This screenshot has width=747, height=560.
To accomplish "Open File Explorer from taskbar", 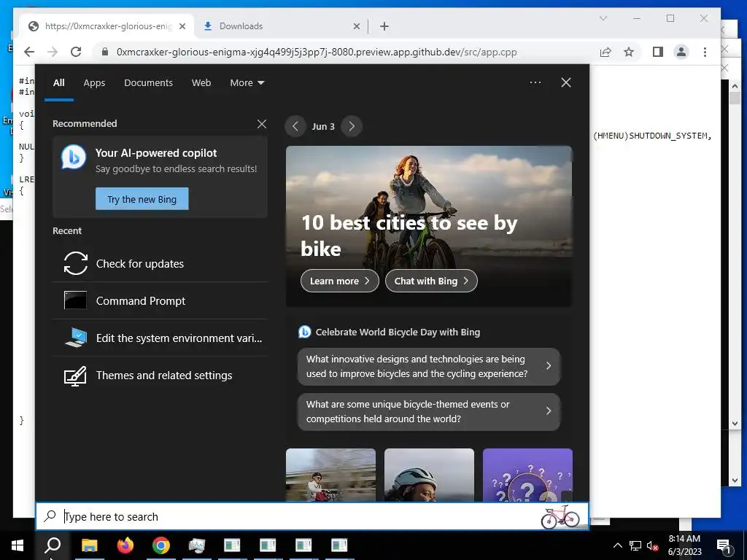I will coord(89,545).
